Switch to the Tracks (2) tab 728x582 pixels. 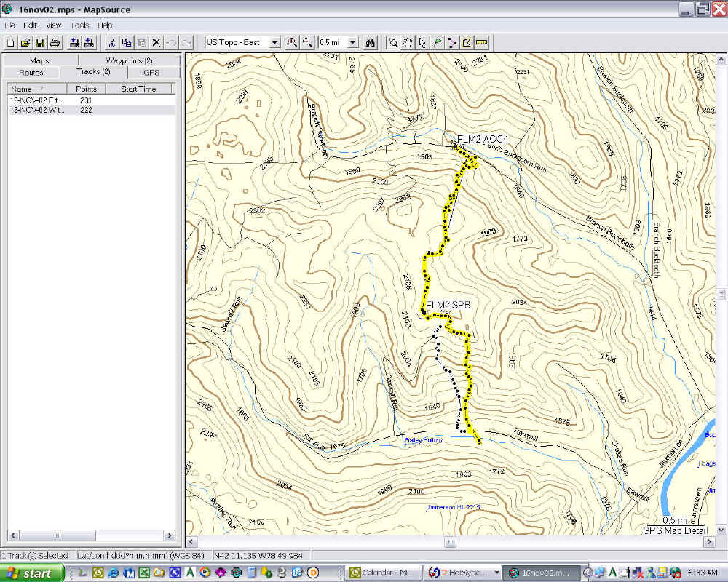93,71
